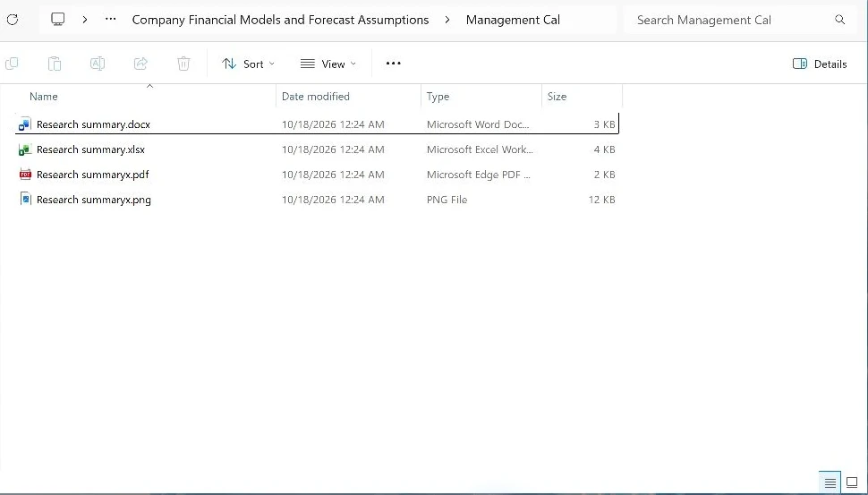Show hidden breadcrumb folders via ellipsis
Screen dimensions: 868x495
tap(111, 20)
